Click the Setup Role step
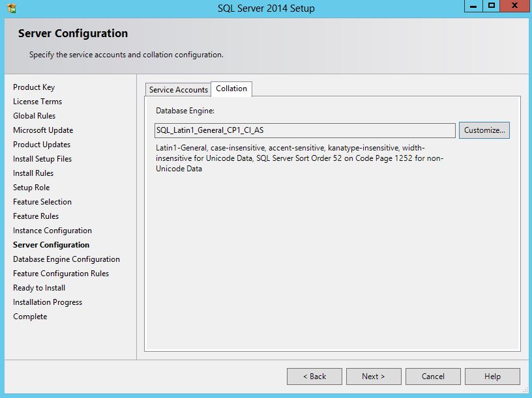 point(31,188)
